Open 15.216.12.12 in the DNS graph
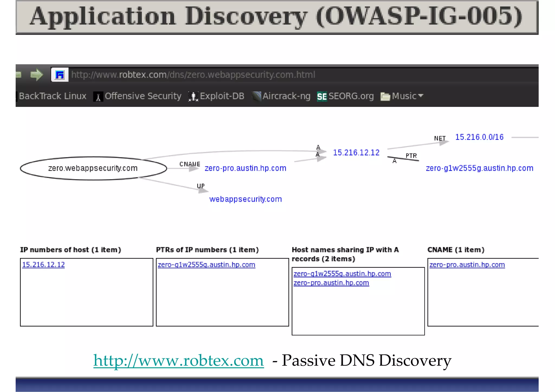The height and width of the screenshot is (392, 555). click(x=356, y=153)
